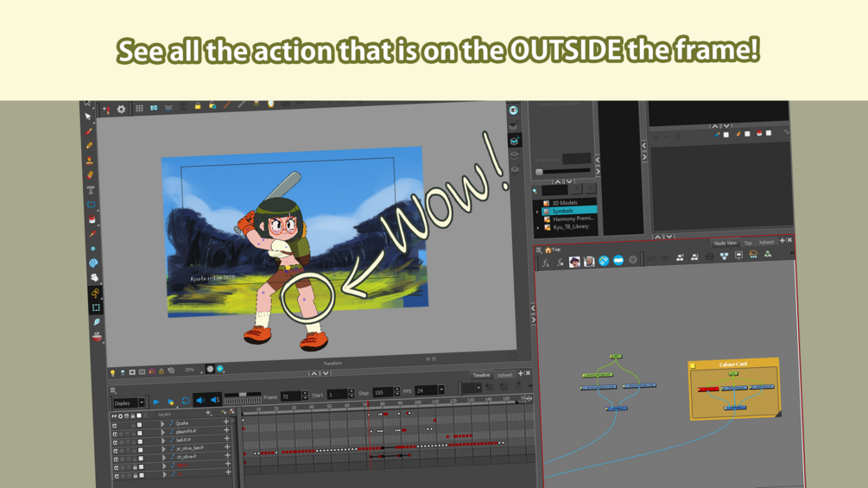Toggle the lock on BG-P layer
868x488 pixels.
(x=135, y=467)
